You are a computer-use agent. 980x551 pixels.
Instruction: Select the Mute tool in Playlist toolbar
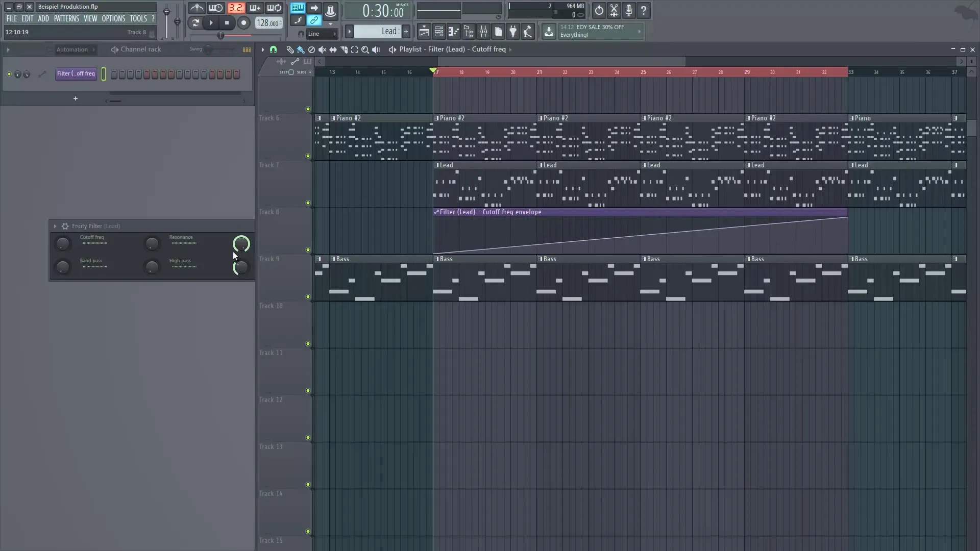coord(322,49)
